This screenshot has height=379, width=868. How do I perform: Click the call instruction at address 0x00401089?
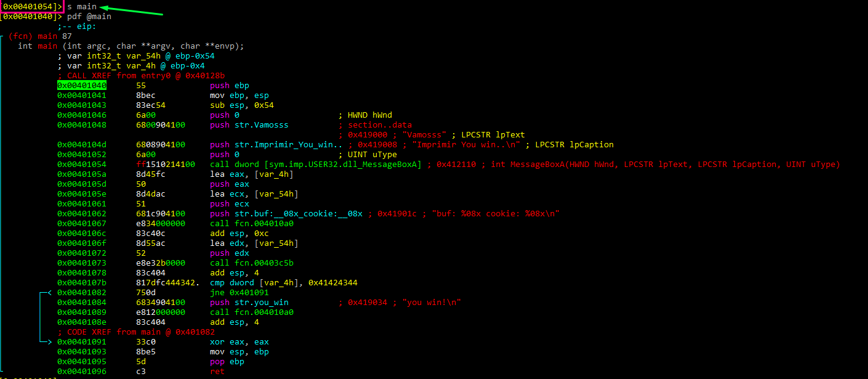252,312
